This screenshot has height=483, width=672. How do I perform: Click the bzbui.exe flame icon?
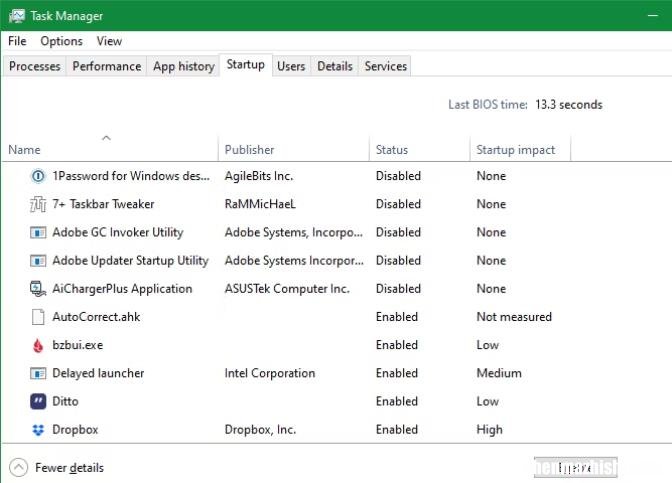[38, 345]
